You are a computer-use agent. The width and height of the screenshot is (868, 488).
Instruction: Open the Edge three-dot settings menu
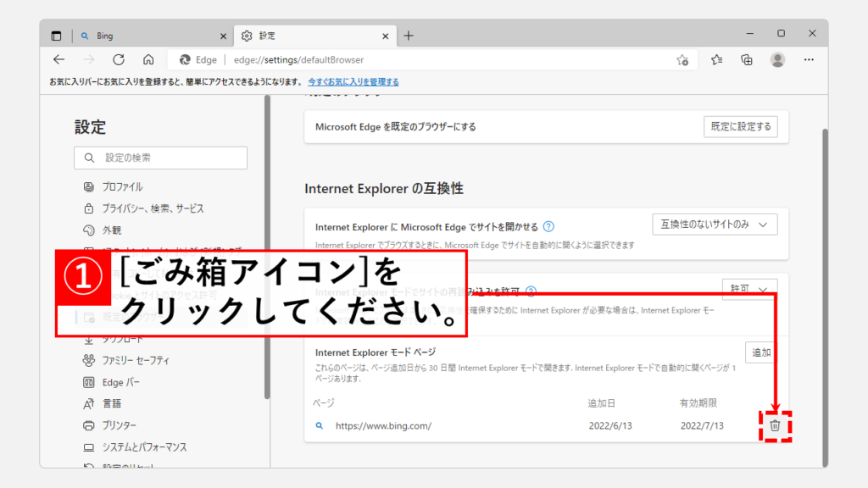coord(809,60)
